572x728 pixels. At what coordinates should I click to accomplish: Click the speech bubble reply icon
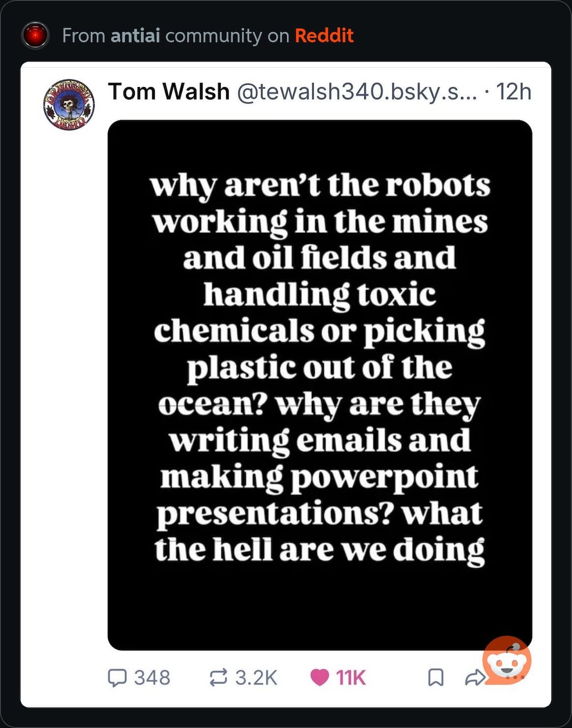click(x=117, y=677)
